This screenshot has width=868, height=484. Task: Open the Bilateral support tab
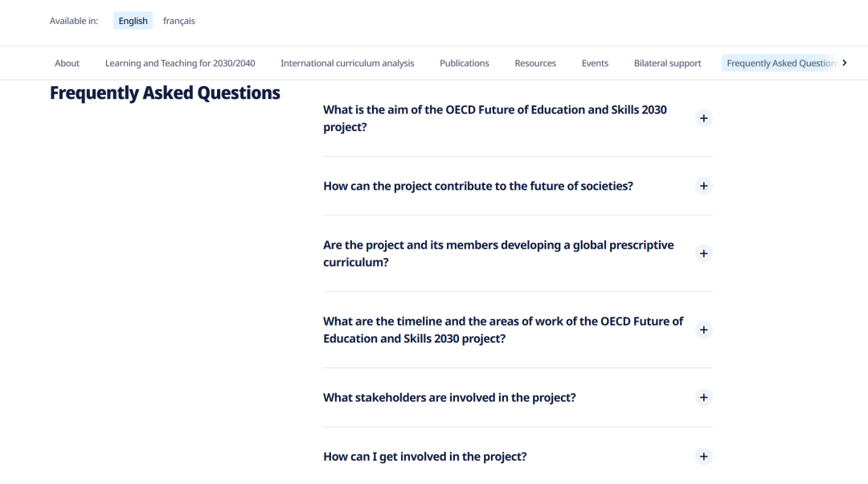coord(668,64)
